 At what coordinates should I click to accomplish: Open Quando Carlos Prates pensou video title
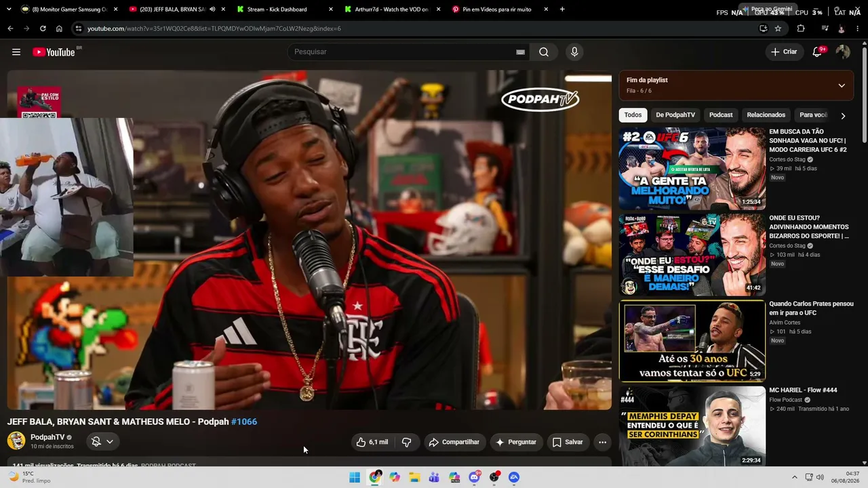click(x=811, y=308)
